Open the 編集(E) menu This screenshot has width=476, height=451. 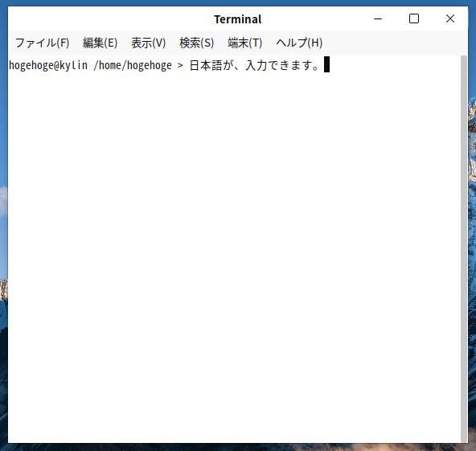point(100,43)
